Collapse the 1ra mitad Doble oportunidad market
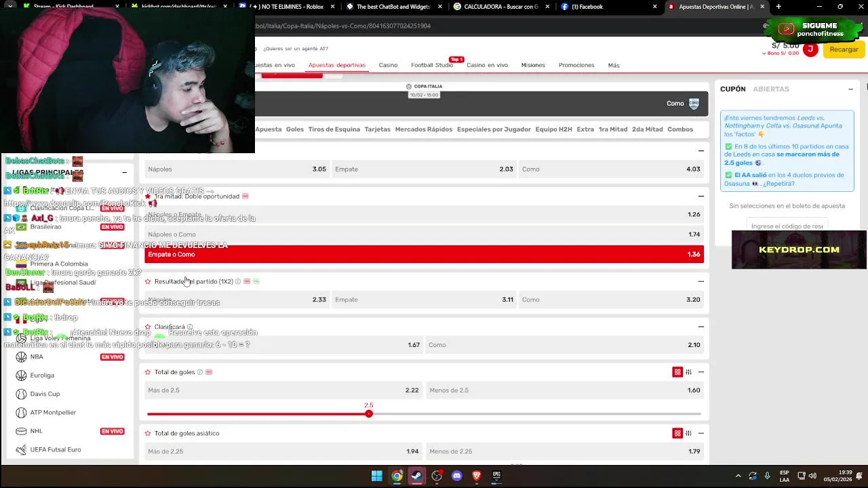Image resolution: width=868 pixels, height=488 pixels. point(701,196)
